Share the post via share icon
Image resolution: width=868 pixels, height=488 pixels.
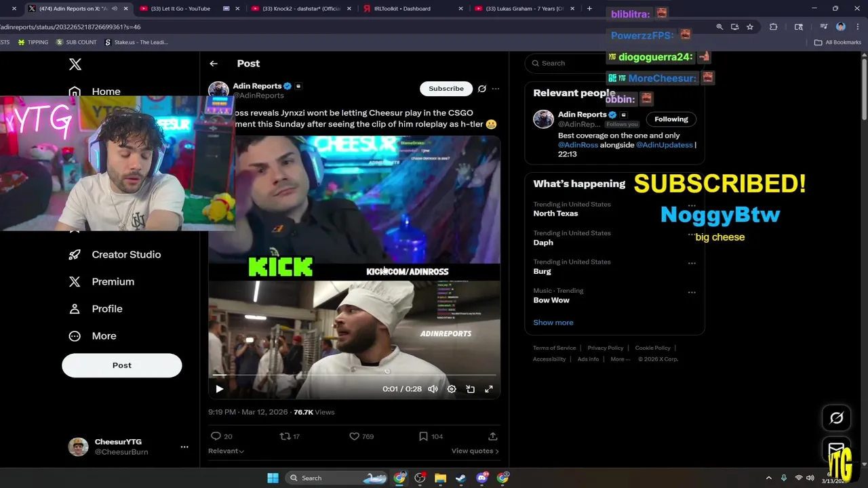click(x=493, y=436)
